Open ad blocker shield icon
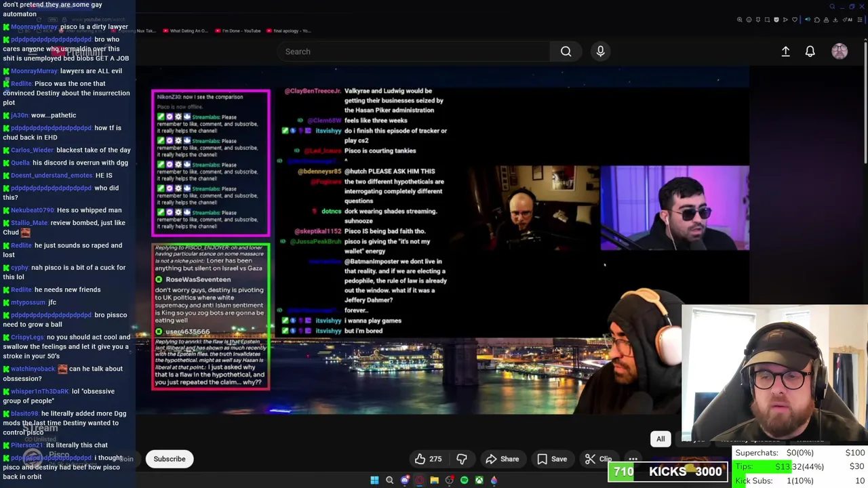 coord(776,20)
